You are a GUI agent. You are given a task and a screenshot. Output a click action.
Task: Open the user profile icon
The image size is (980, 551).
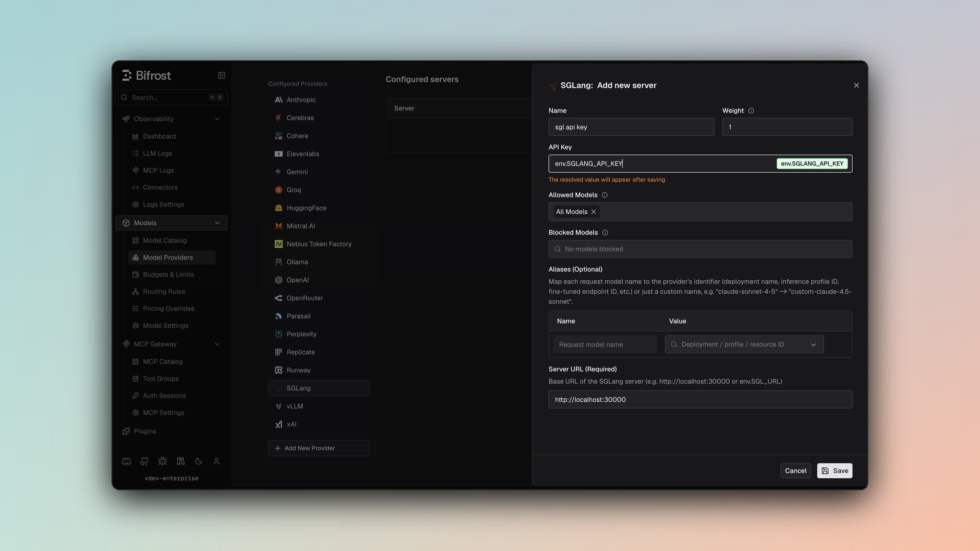tap(216, 461)
